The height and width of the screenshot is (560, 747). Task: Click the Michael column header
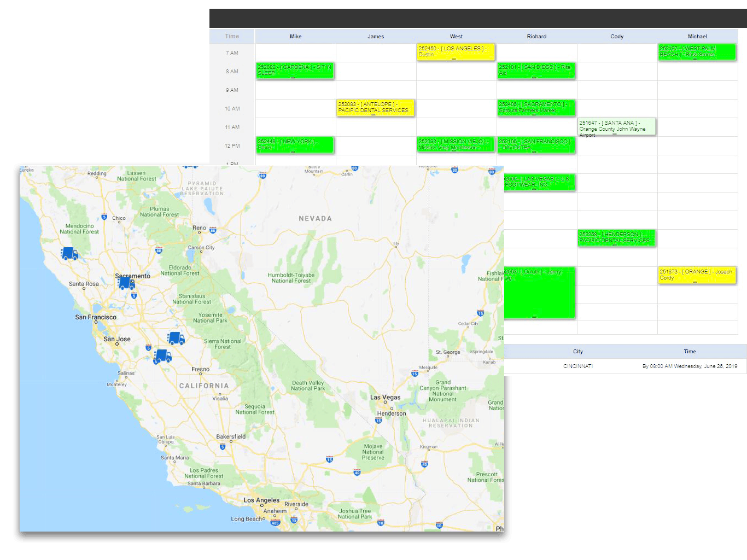click(x=697, y=37)
